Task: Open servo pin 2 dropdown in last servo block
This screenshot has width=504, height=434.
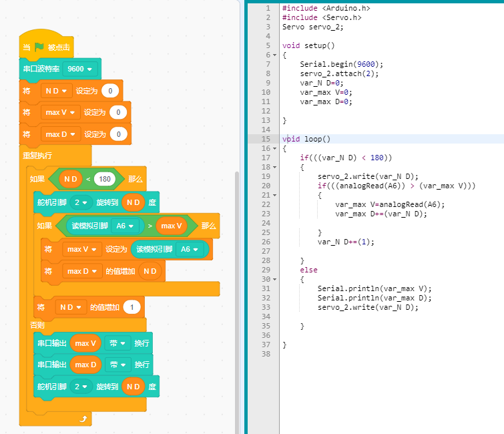Action: [x=81, y=387]
